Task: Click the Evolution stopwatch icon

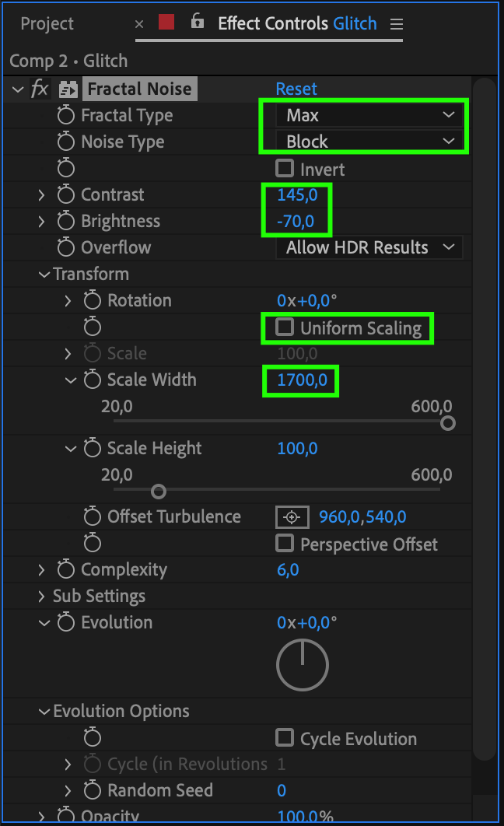Action: [x=67, y=623]
